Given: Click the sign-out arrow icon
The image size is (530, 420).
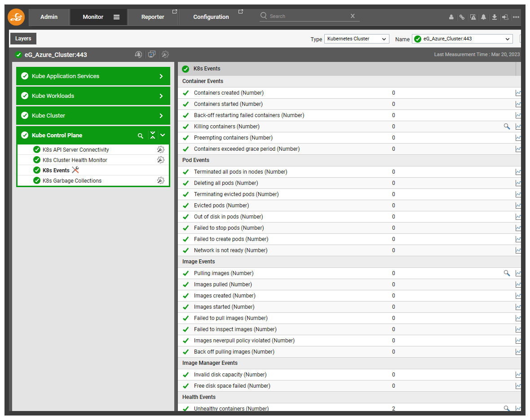Looking at the screenshot, I should (x=505, y=17).
